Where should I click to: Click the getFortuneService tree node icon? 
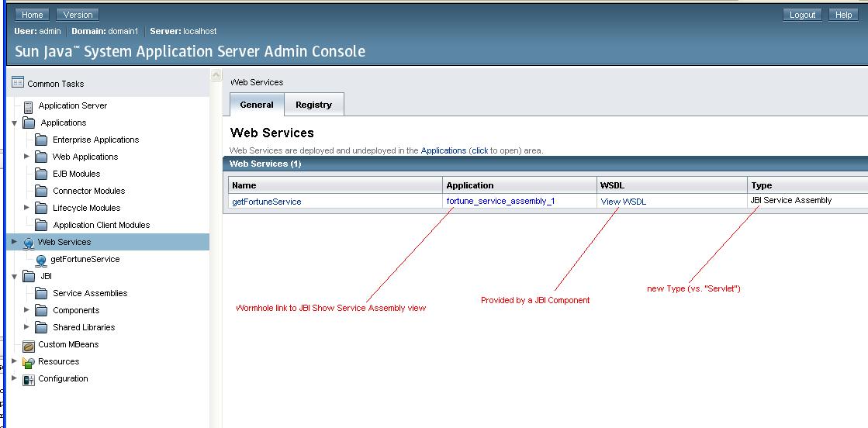[41, 260]
